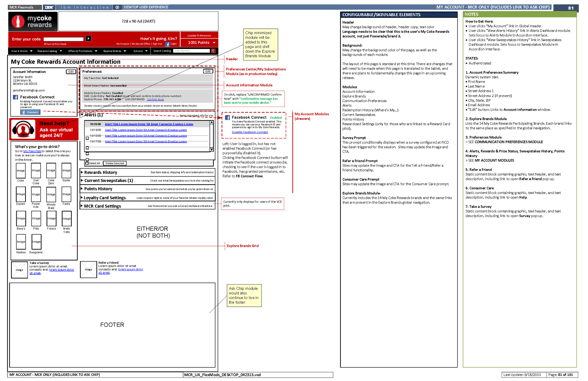
Task: Click Disable Facebook Connect link
Action: click(x=250, y=132)
